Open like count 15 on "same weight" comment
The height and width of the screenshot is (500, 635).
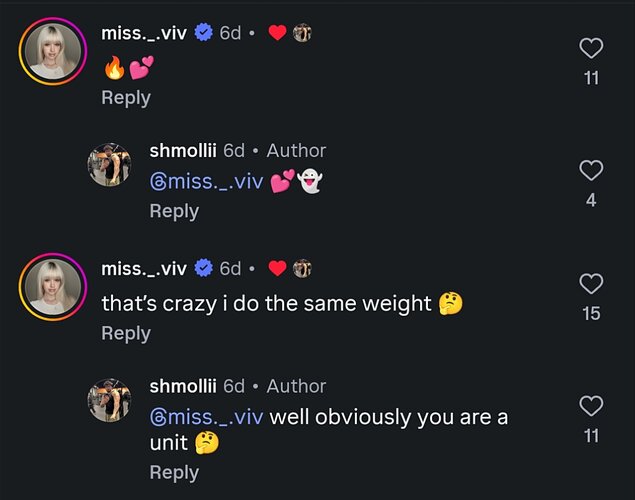[591, 314]
